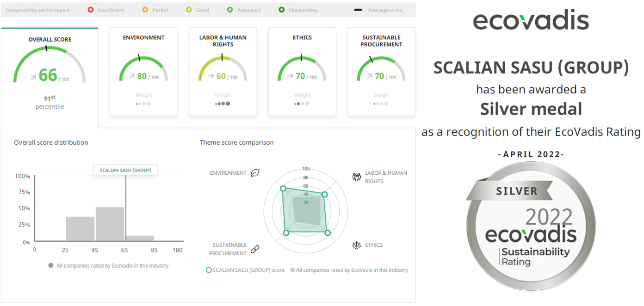Select the Labor & Human Rights card
The image size is (644, 306).
(223, 72)
